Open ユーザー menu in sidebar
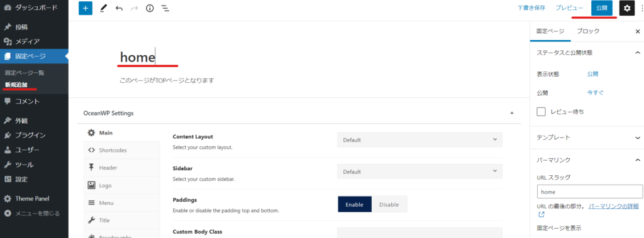 [35, 150]
